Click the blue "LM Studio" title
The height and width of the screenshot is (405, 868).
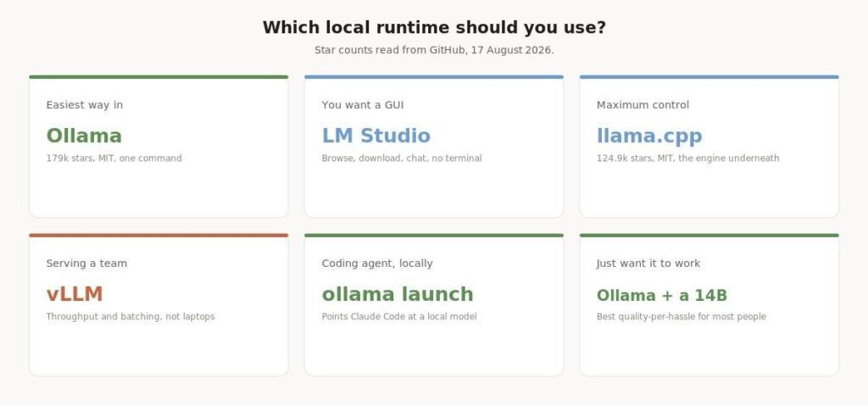pos(376,136)
